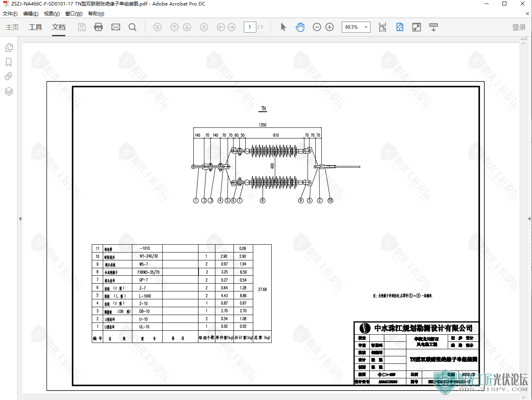
Task: Expand left navigation pane arrow
Action: (x=20, y=219)
